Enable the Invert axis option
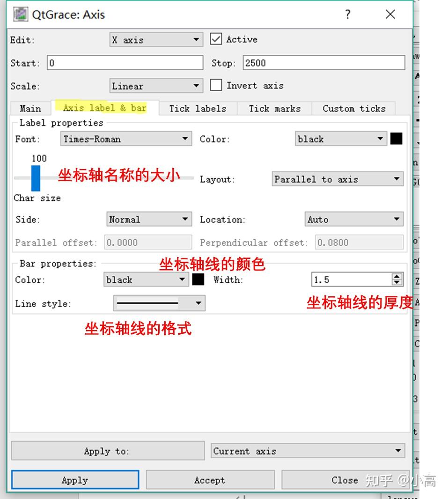Screen dimensions: 448x499 tap(216, 85)
